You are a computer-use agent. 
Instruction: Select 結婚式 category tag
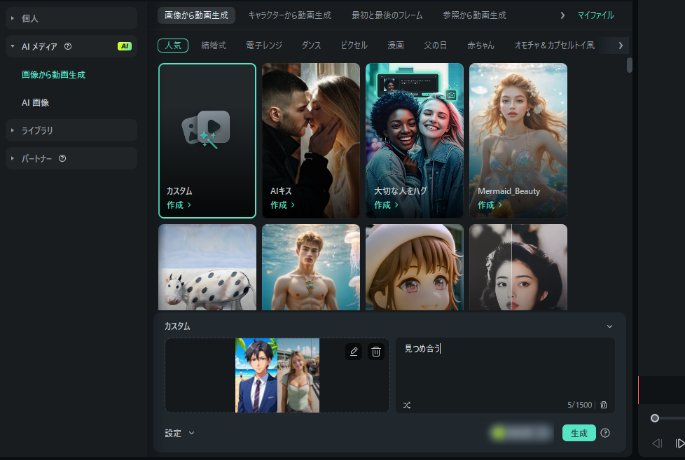tap(214, 45)
